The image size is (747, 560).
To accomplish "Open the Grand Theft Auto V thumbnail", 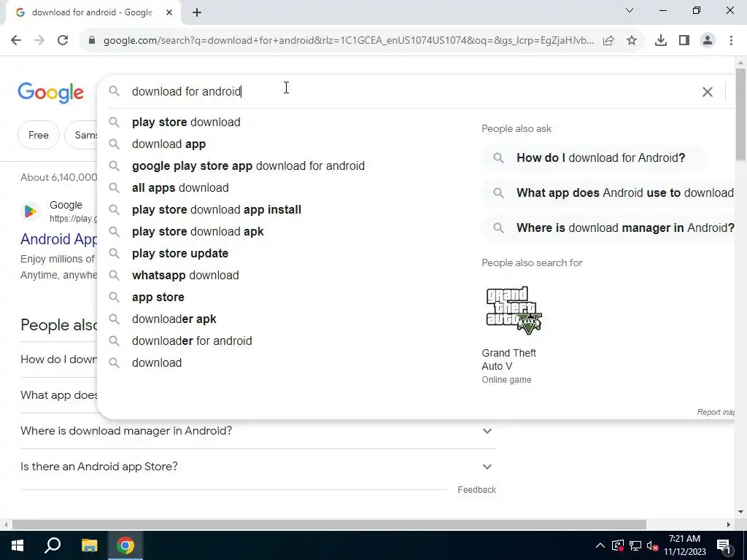I will (514, 311).
